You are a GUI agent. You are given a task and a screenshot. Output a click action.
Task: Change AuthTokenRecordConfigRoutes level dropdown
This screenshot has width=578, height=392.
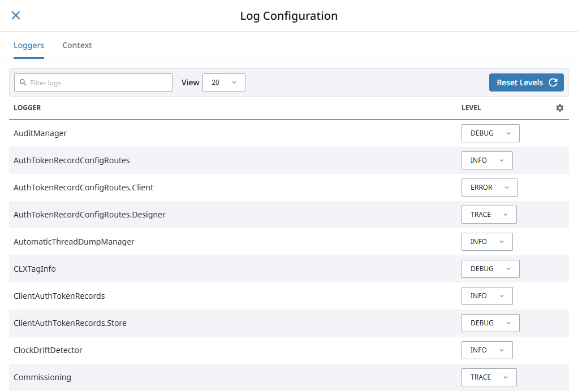[x=486, y=160]
